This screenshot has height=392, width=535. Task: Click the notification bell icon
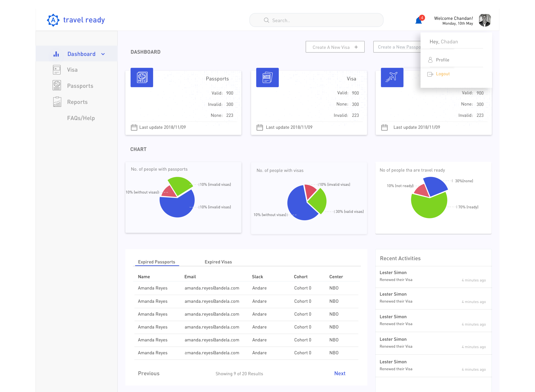419,21
